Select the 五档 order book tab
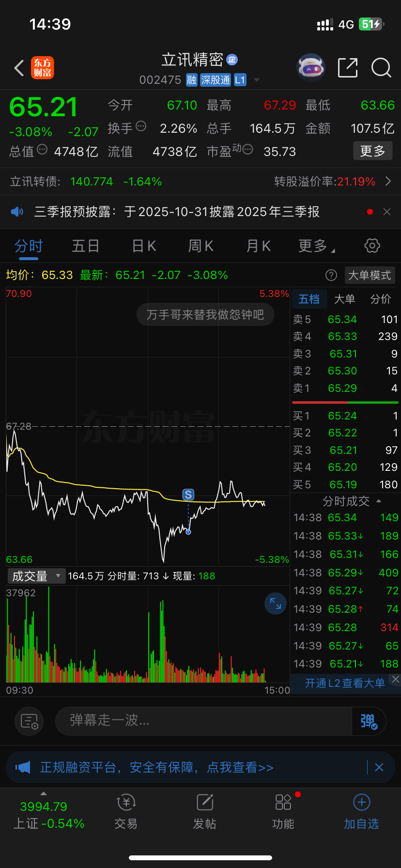Screen dimensions: 401x868 tap(309, 299)
